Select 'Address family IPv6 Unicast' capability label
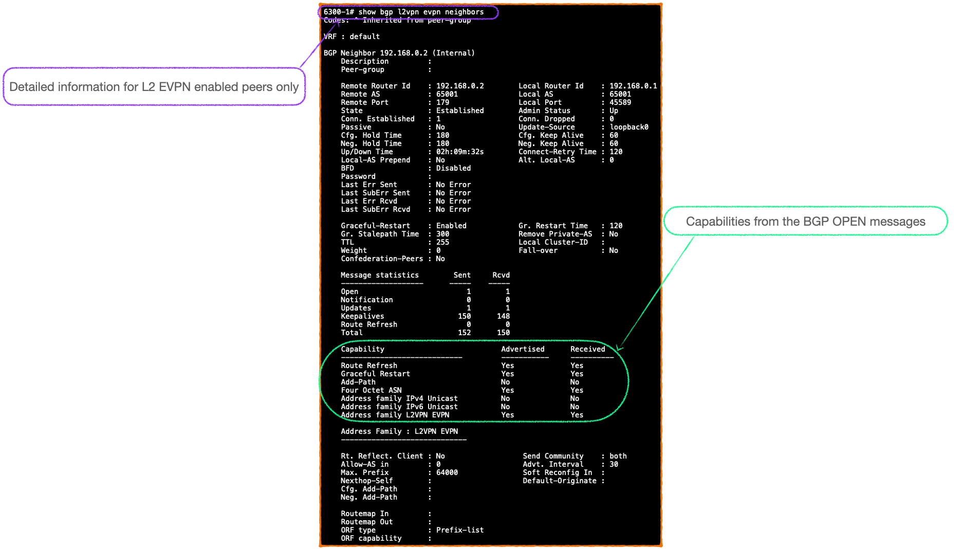The height and width of the screenshot is (549, 980). (x=399, y=407)
